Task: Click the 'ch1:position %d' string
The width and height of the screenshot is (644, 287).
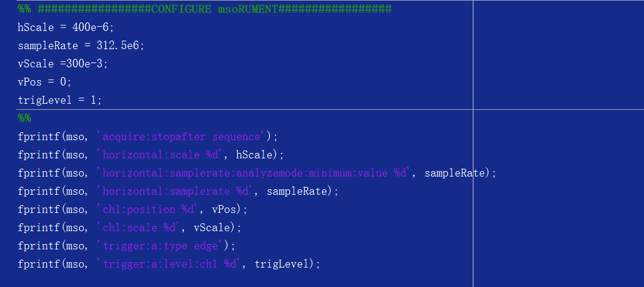Action: tap(148, 209)
